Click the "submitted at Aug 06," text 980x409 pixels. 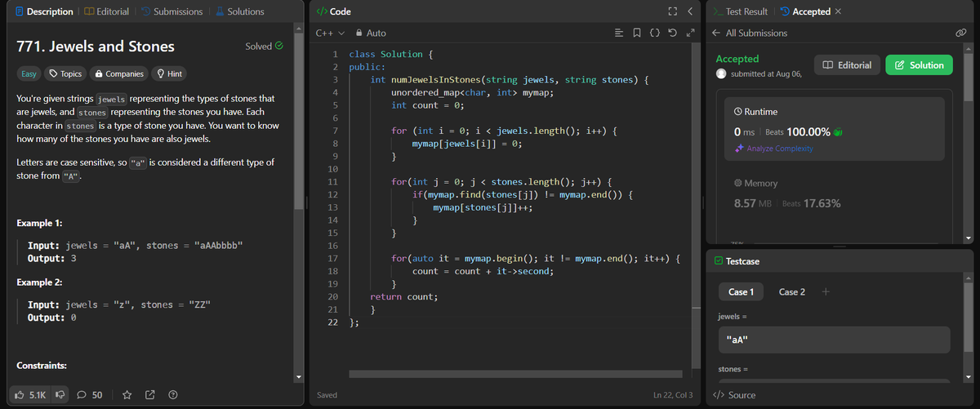(766, 73)
